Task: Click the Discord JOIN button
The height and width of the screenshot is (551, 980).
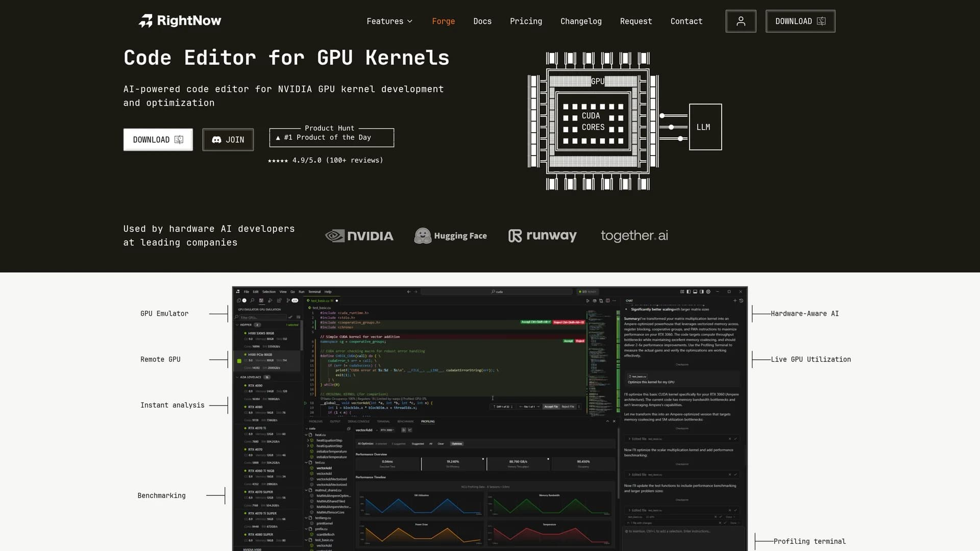Action: [228, 140]
